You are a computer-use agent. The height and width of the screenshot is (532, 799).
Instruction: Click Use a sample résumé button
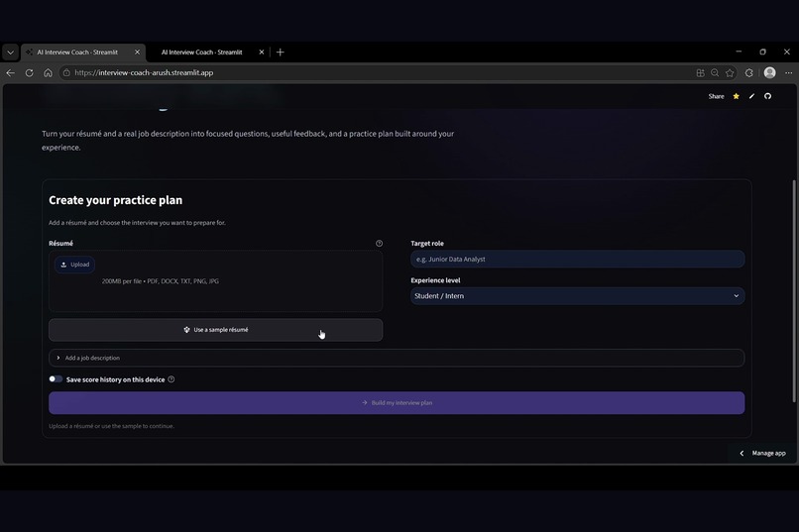(x=215, y=330)
